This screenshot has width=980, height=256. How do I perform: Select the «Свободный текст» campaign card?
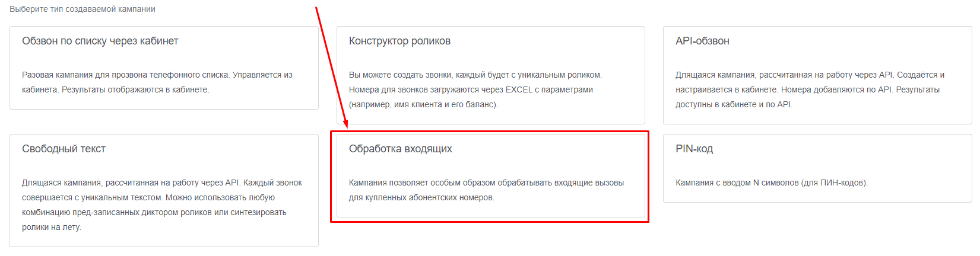click(x=164, y=190)
